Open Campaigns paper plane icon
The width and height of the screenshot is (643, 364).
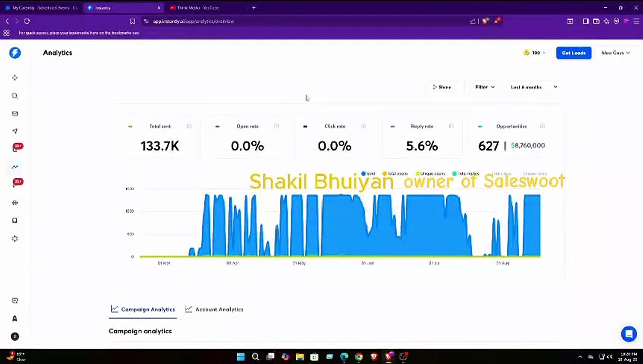pyautogui.click(x=15, y=131)
